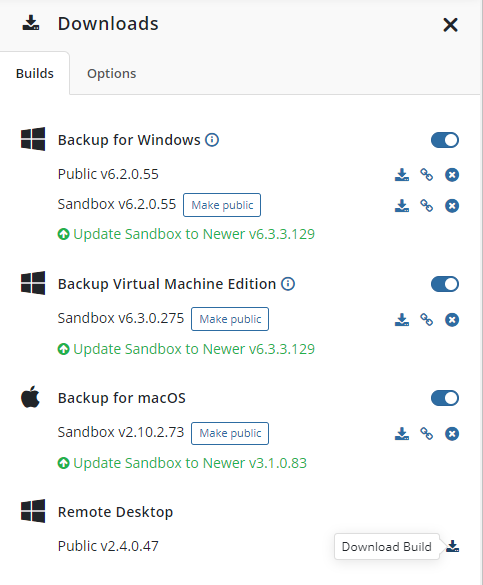Close the Downloads panel

450,25
